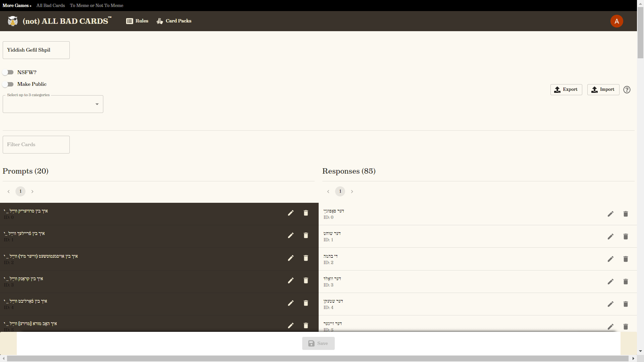Go to next page of Prompts
The width and height of the screenshot is (644, 362).
point(32,192)
